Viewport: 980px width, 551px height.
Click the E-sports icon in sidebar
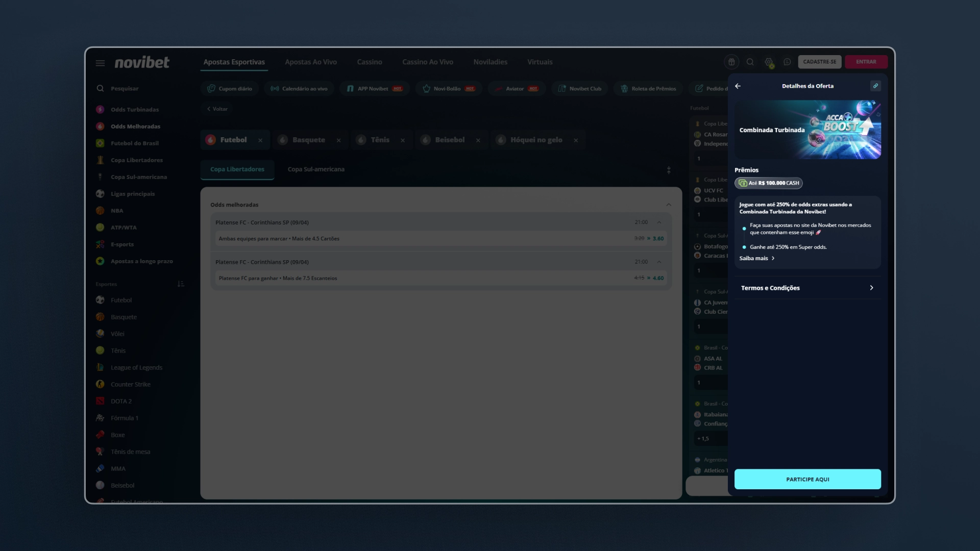(100, 244)
